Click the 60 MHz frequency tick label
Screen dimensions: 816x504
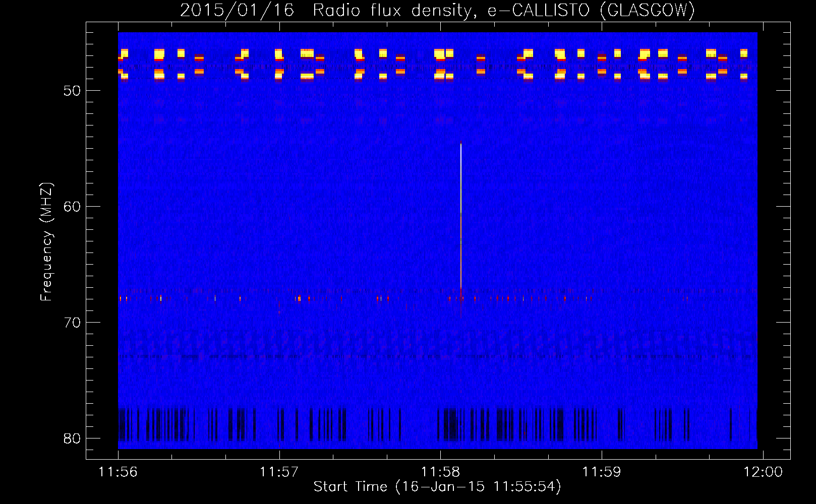(72, 207)
